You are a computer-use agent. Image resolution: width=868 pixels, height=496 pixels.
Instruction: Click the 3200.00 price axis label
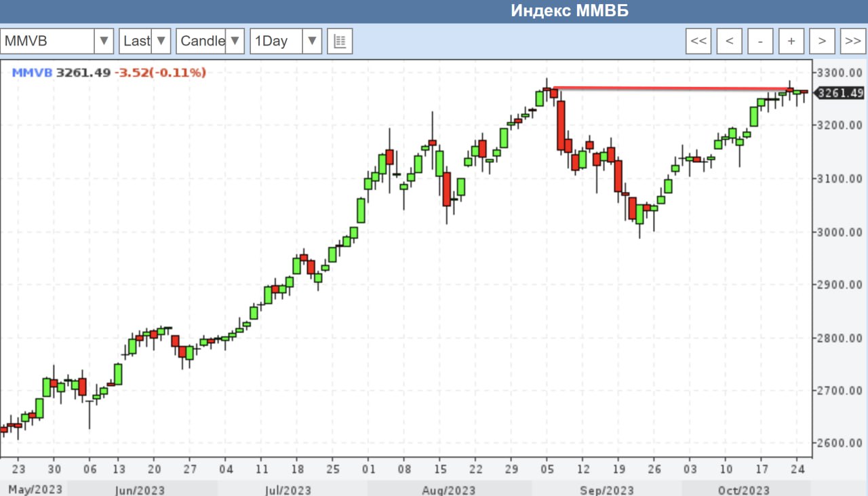(x=839, y=126)
